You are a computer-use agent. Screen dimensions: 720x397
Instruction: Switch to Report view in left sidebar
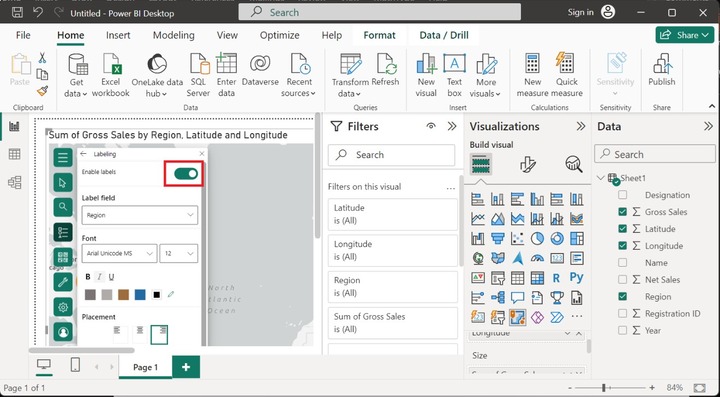point(14,127)
